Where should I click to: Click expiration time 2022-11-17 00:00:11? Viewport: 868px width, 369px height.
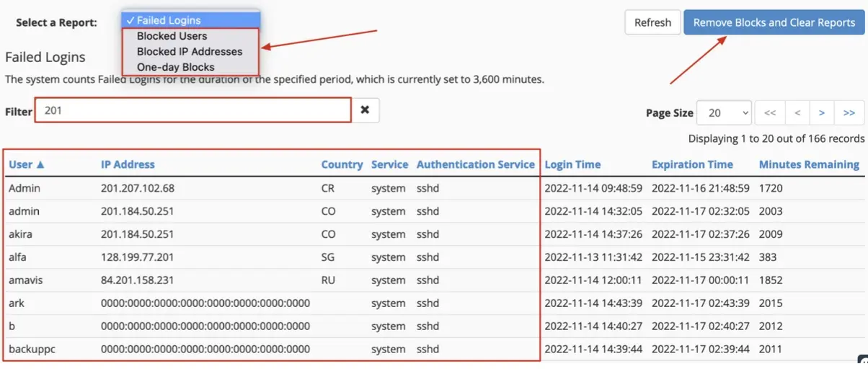[701, 280]
